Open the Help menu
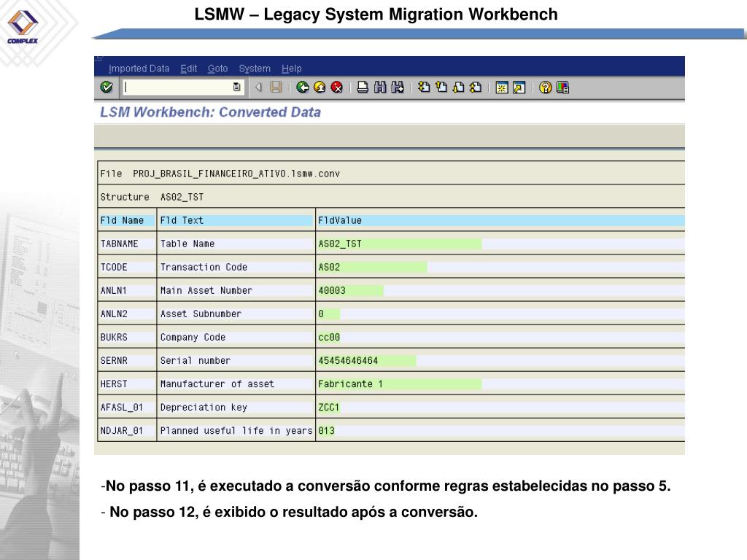The image size is (747, 560). [x=292, y=69]
